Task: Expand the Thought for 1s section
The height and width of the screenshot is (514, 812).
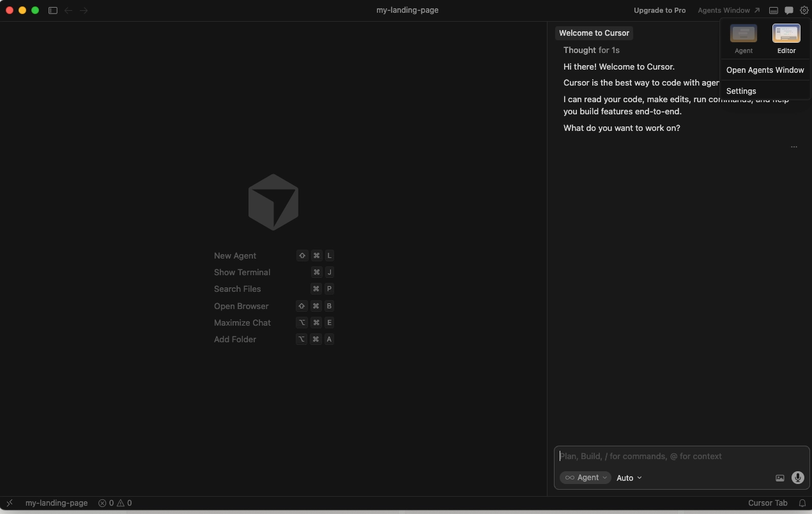Action: 592,50
